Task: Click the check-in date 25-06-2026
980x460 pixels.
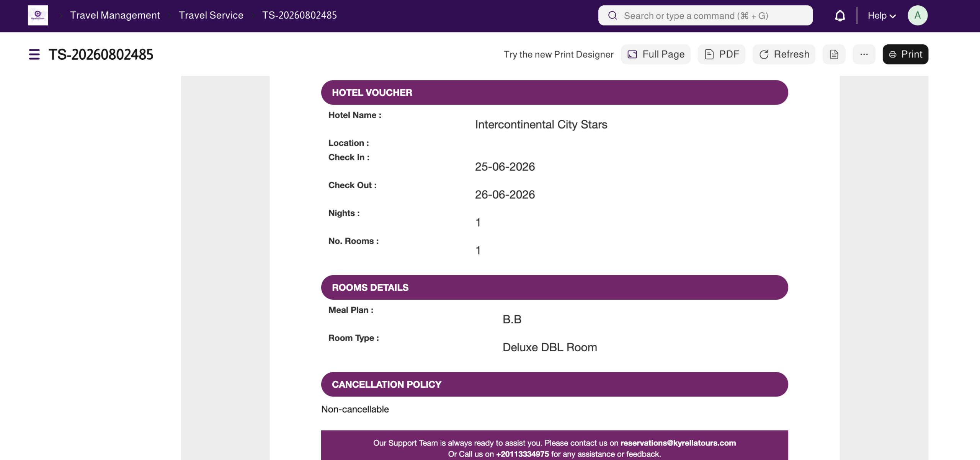Action: [505, 166]
